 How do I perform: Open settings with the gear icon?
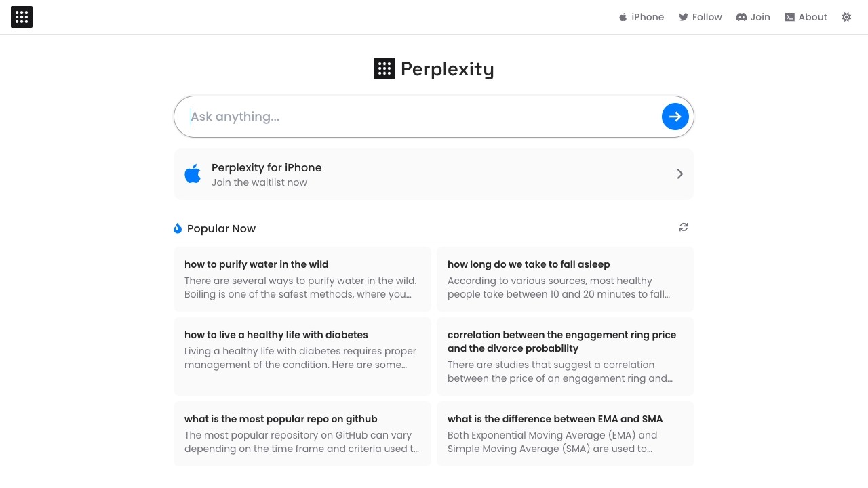click(x=846, y=17)
